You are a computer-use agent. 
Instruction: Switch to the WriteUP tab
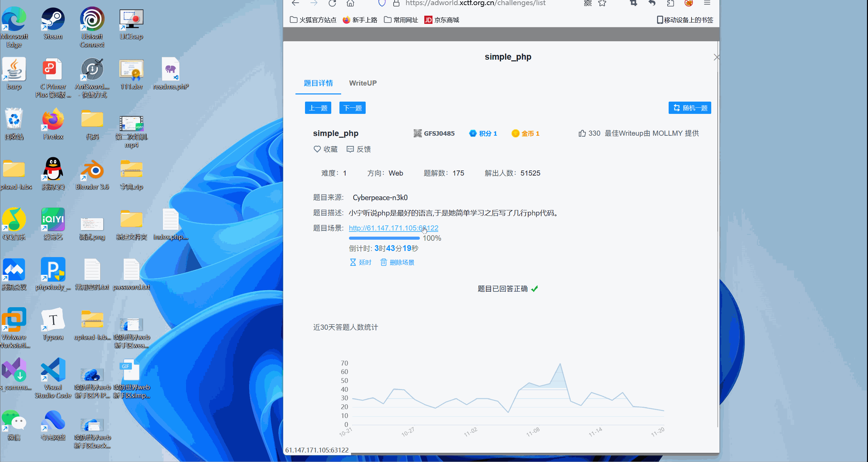pos(363,83)
